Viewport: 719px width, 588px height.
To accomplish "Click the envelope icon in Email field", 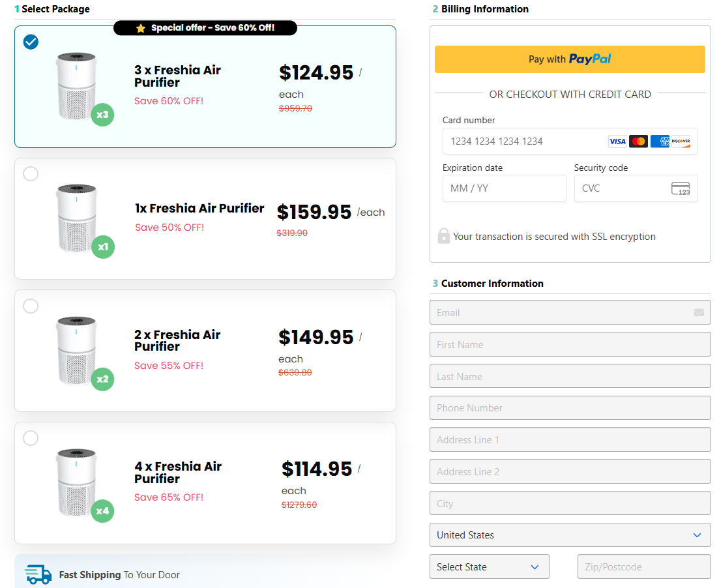I will [x=699, y=313].
